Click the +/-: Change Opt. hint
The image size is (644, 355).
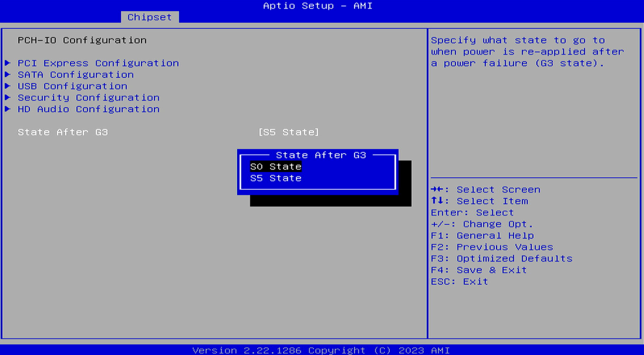coord(482,224)
